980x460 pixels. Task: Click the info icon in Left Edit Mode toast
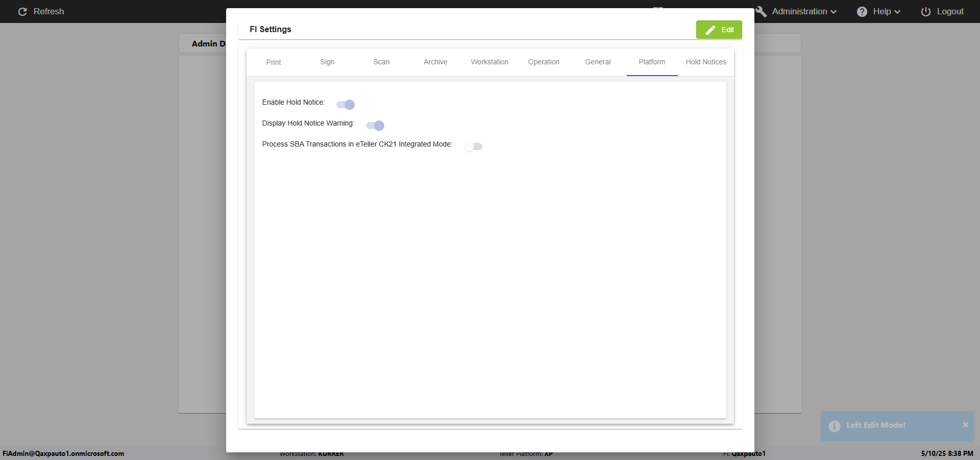(835, 426)
